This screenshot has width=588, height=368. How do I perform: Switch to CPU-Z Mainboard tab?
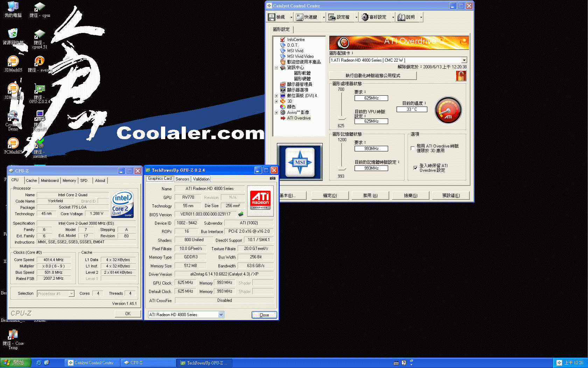(x=50, y=180)
